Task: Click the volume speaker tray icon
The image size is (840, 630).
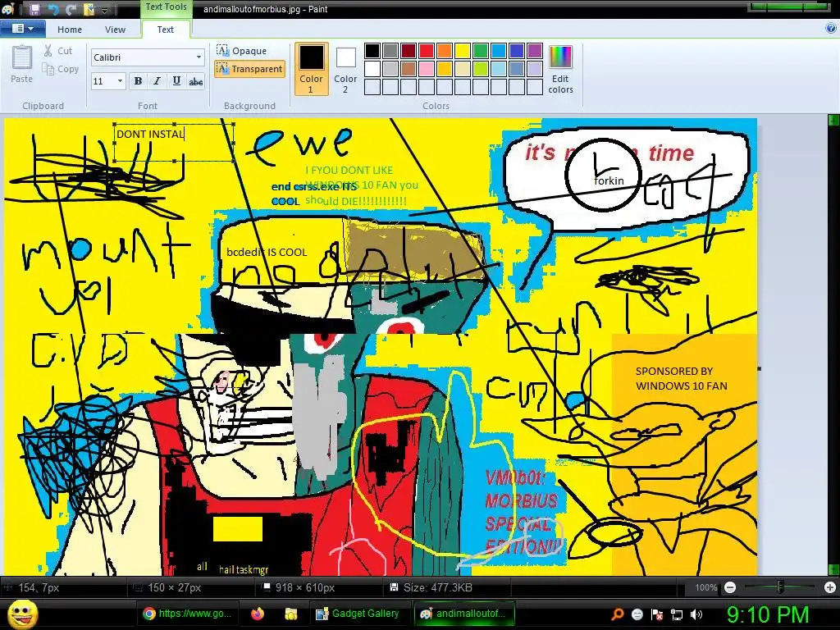Action: point(696,614)
